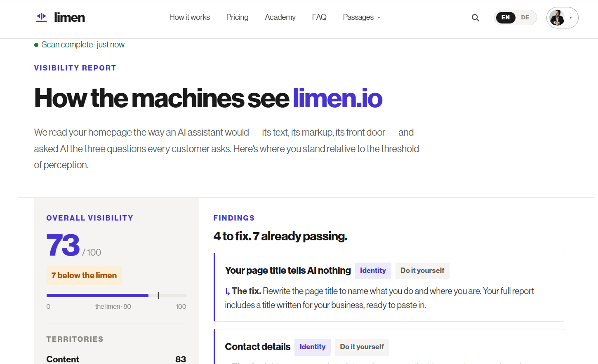Click the fix arrow icon in title finding
The width and height of the screenshot is (598, 364).
228,292
